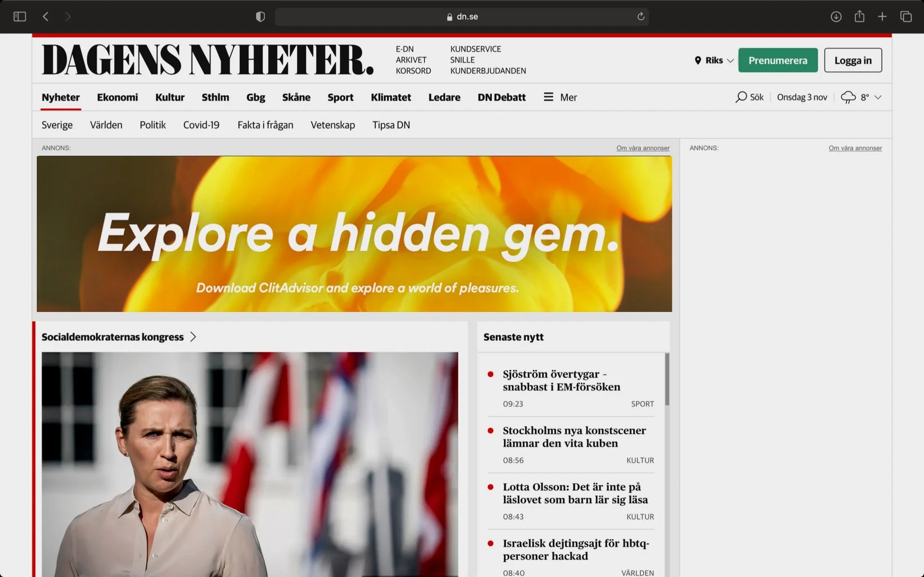The height and width of the screenshot is (577, 924).
Task: Select the Skåne section tab
Action: [296, 97]
